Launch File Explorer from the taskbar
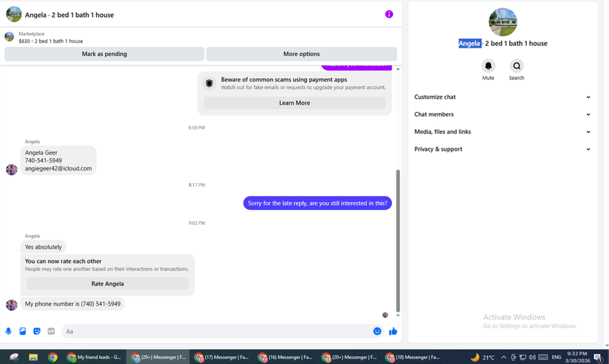This screenshot has height=364, width=609. (x=33, y=357)
